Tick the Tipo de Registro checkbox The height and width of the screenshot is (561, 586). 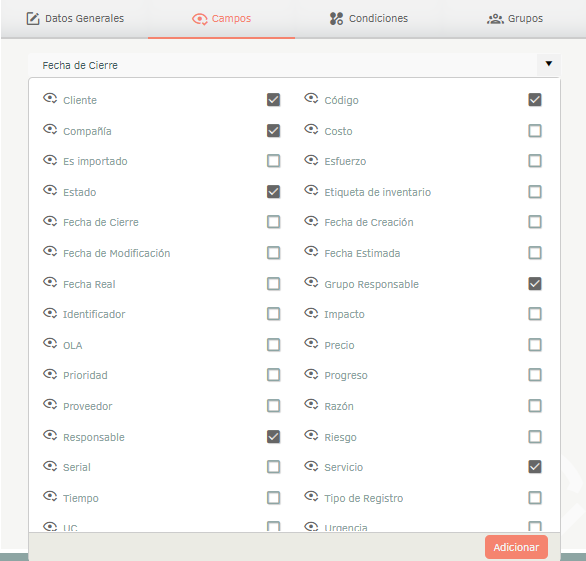point(535,498)
